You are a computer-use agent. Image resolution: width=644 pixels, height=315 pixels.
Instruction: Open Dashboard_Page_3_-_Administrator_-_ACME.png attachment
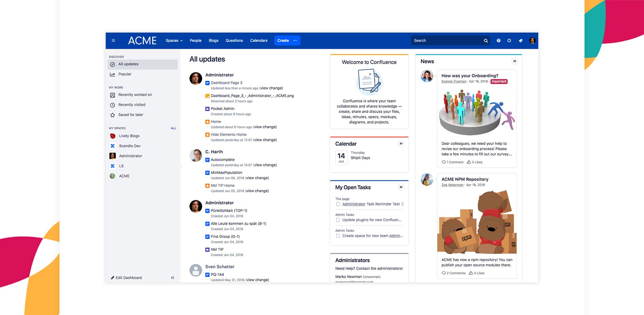(x=252, y=96)
